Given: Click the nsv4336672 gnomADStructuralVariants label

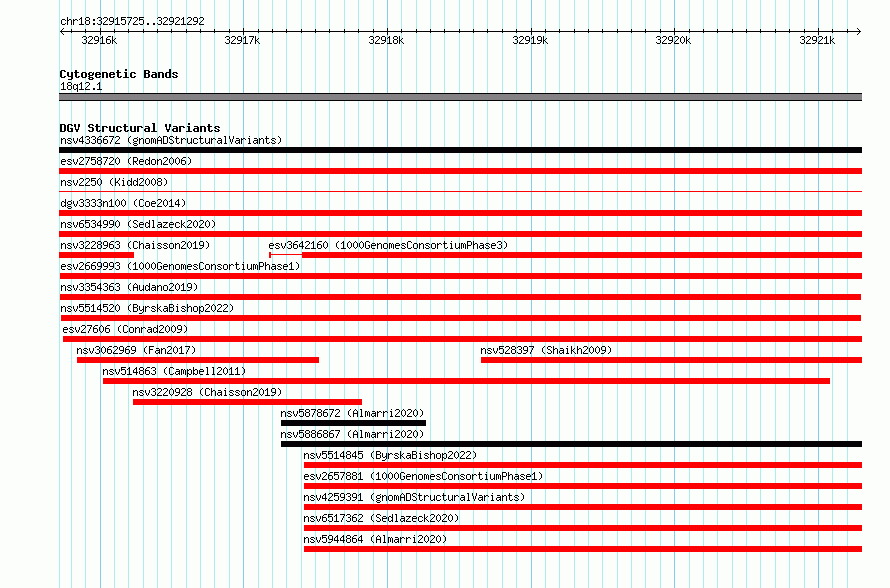Looking at the screenshot, I should pos(171,140).
